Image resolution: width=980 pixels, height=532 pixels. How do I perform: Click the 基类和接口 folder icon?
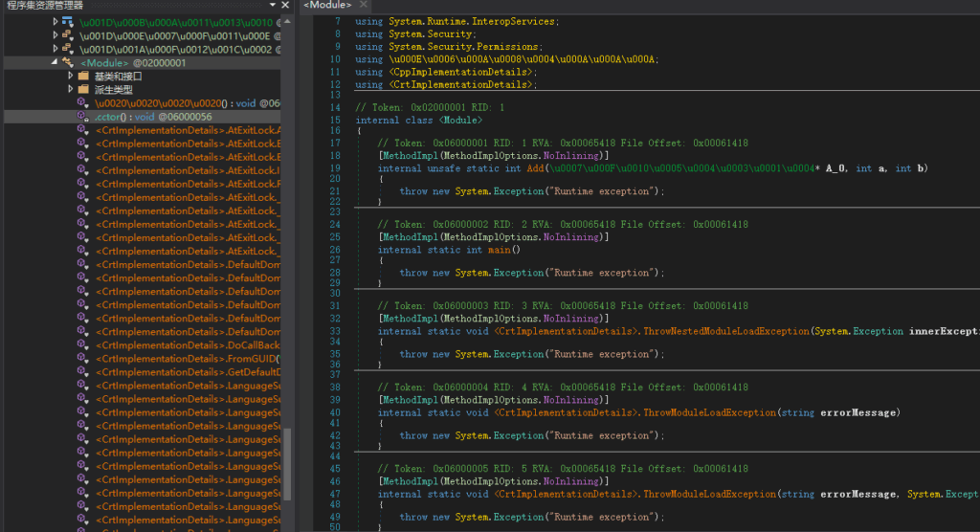(x=83, y=77)
